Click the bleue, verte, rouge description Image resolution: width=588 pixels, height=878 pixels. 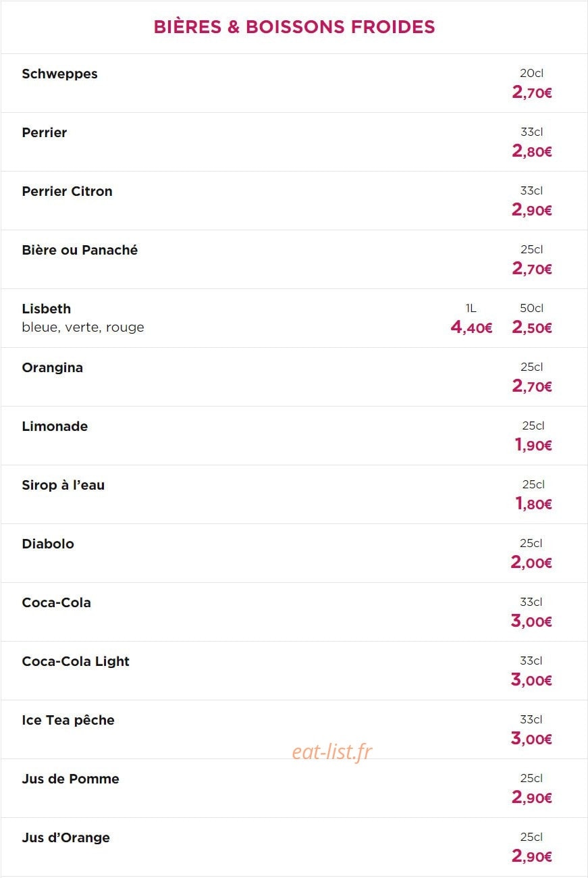tap(83, 328)
